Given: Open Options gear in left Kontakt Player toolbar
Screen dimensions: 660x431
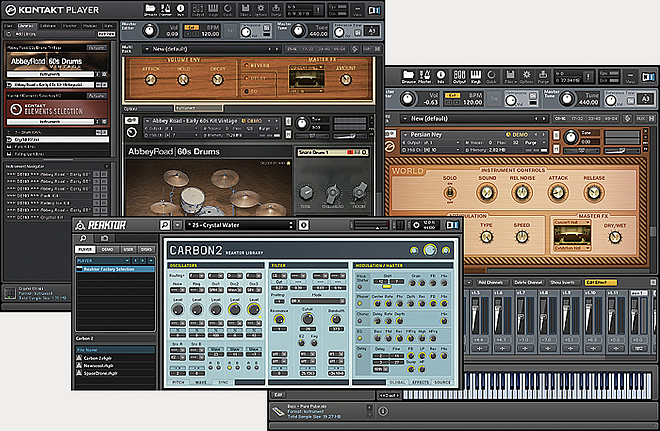Looking at the screenshot, I should point(261,10).
